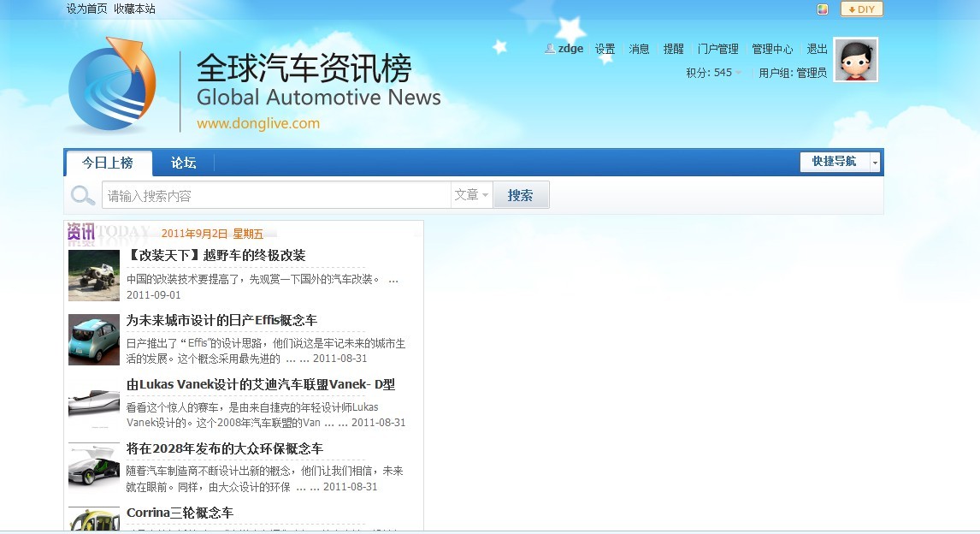Open the color style switcher icon
This screenshot has height=534, width=980.
pyautogui.click(x=823, y=9)
